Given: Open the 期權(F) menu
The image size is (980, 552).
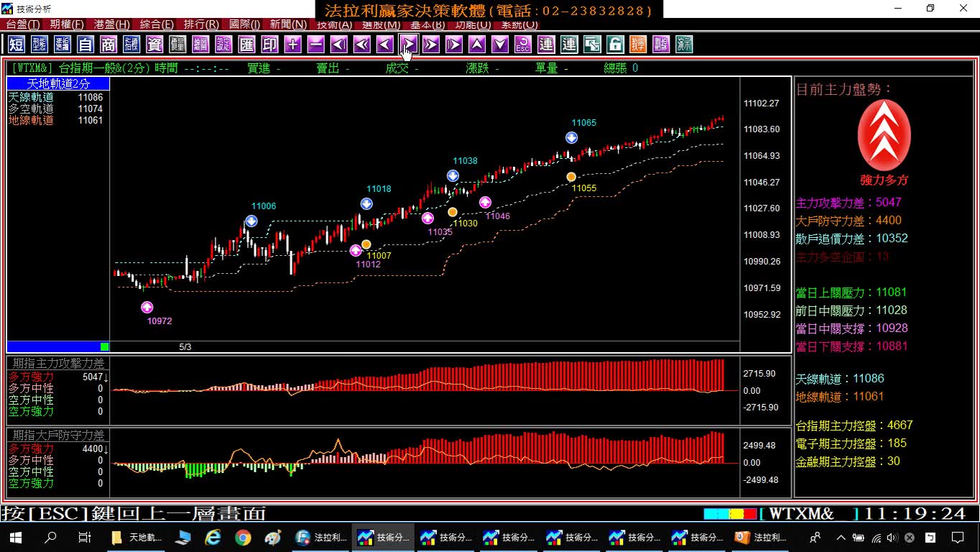Looking at the screenshot, I should click(x=67, y=24).
